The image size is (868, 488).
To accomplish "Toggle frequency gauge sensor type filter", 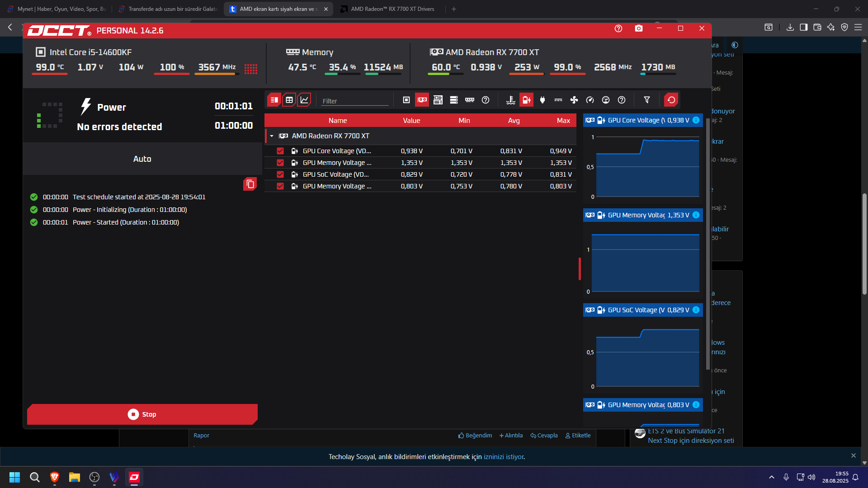I will pyautogui.click(x=590, y=100).
